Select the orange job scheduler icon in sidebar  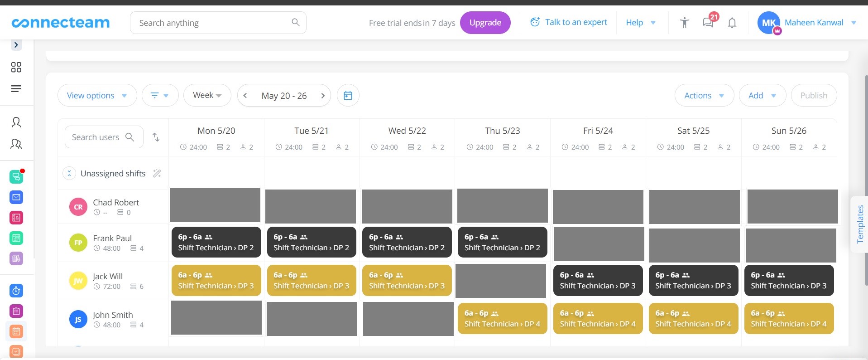point(16,331)
